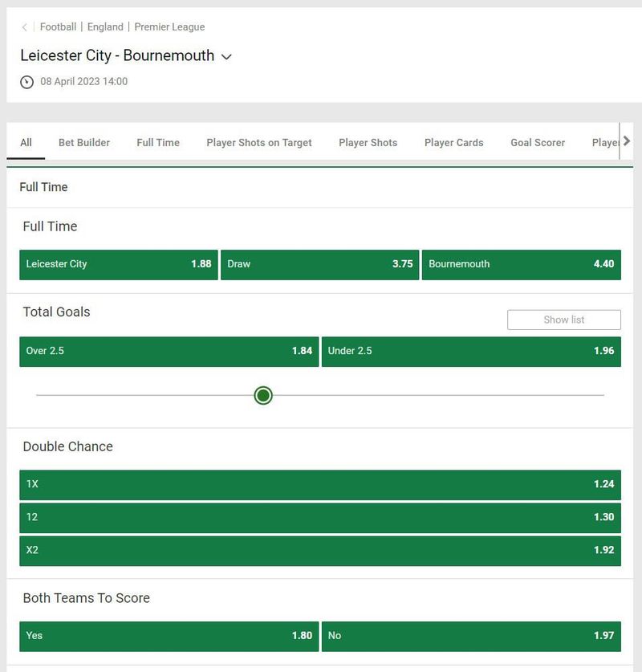Open the Player Shots tab
Screen dimensions: 642x672
pos(368,143)
